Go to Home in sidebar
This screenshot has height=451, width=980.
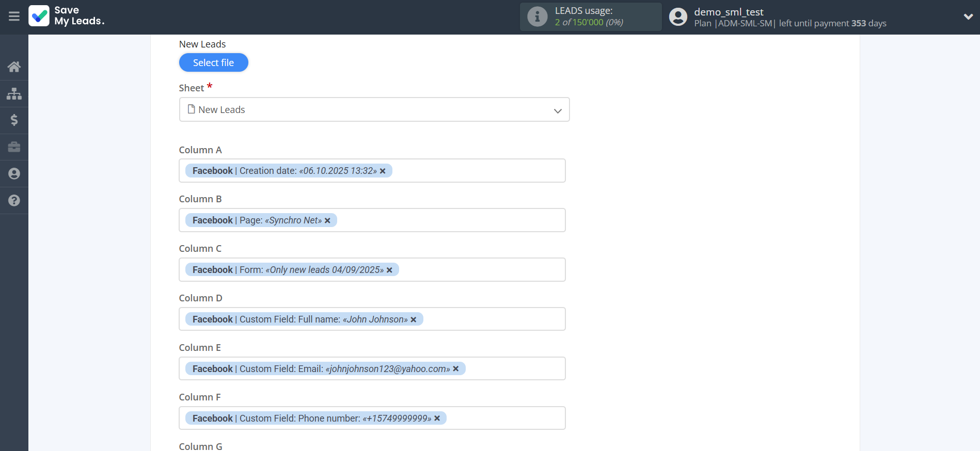pyautogui.click(x=14, y=67)
